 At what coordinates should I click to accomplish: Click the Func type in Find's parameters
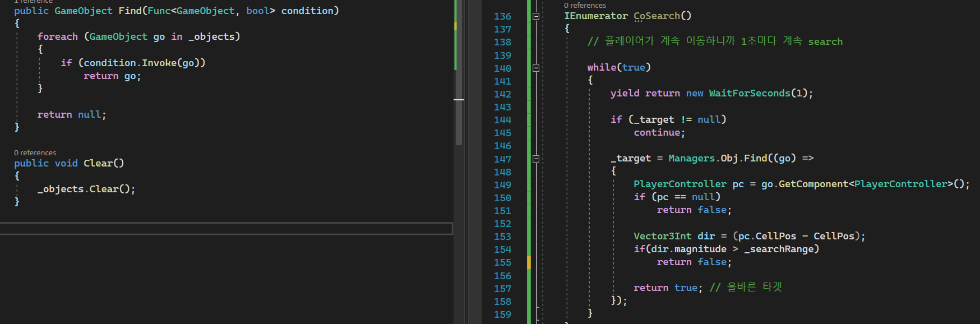pos(159,11)
